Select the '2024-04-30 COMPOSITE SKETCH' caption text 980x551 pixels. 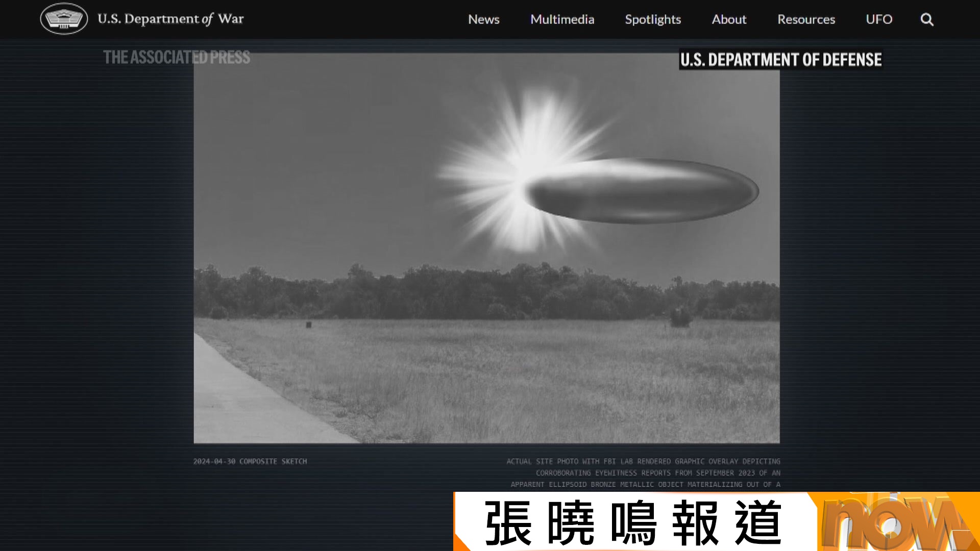click(250, 461)
